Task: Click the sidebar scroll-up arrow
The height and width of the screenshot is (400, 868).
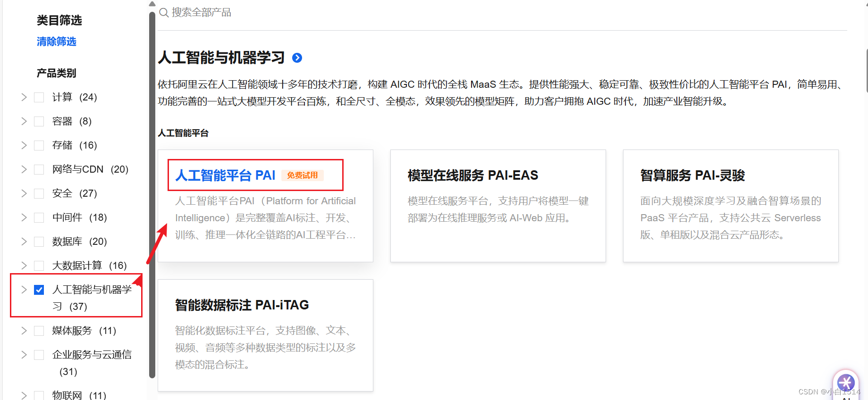Action: click(152, 4)
